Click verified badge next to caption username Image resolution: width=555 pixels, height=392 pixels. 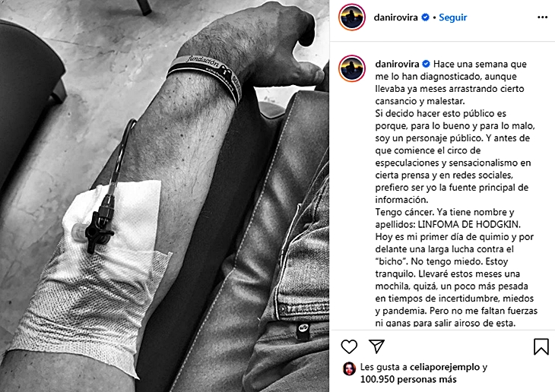(427, 64)
